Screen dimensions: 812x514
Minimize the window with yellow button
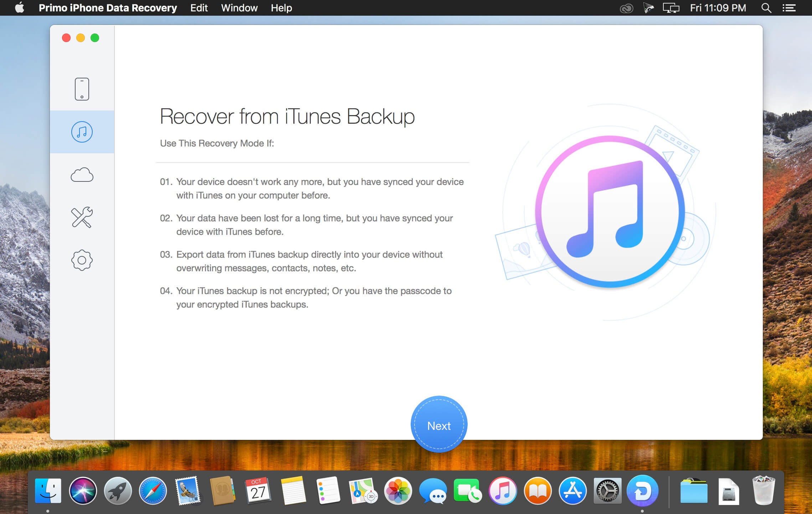point(81,38)
